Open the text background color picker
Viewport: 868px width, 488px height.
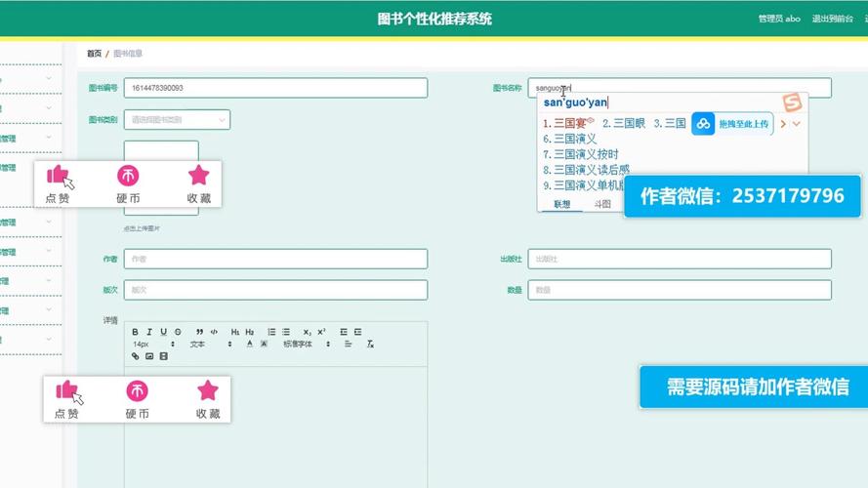(x=264, y=345)
